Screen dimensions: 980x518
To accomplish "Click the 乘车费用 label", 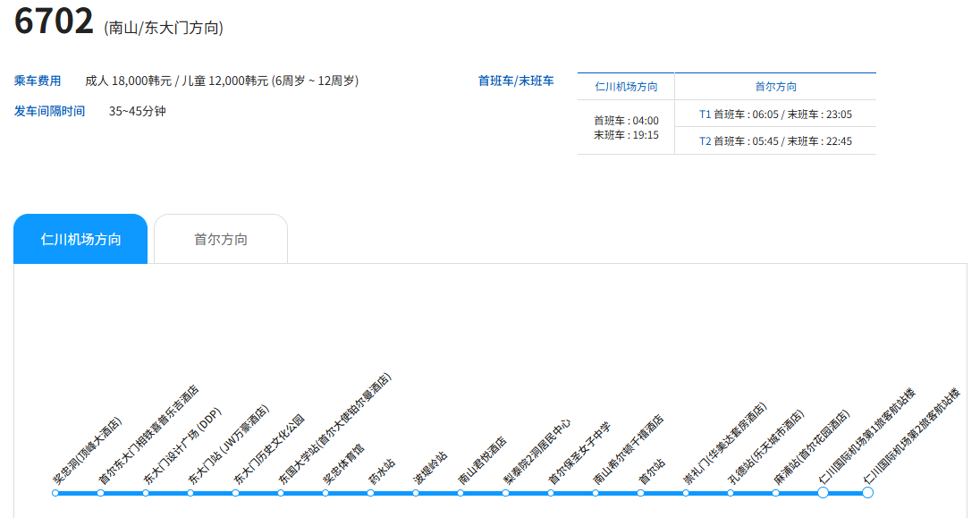I will coord(38,81).
